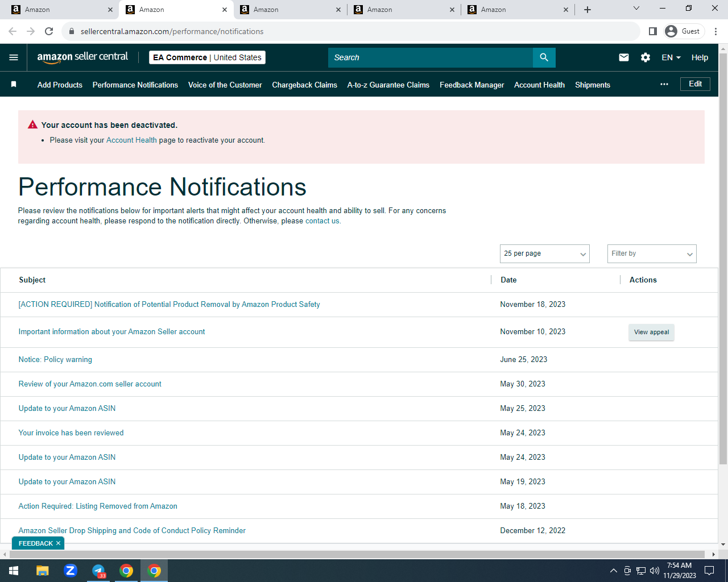Screen dimensions: 728x582
Task: Go to Chargeback Claims
Action: coord(304,85)
